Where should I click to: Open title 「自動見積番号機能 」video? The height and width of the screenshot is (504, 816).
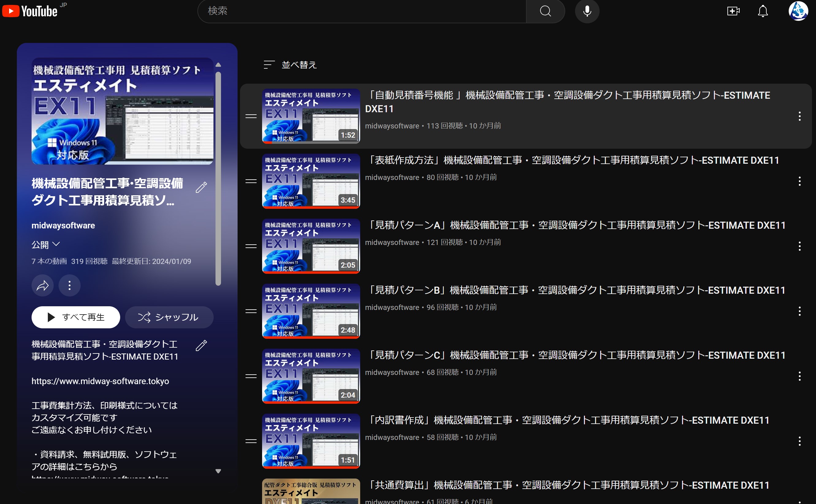pyautogui.click(x=567, y=102)
